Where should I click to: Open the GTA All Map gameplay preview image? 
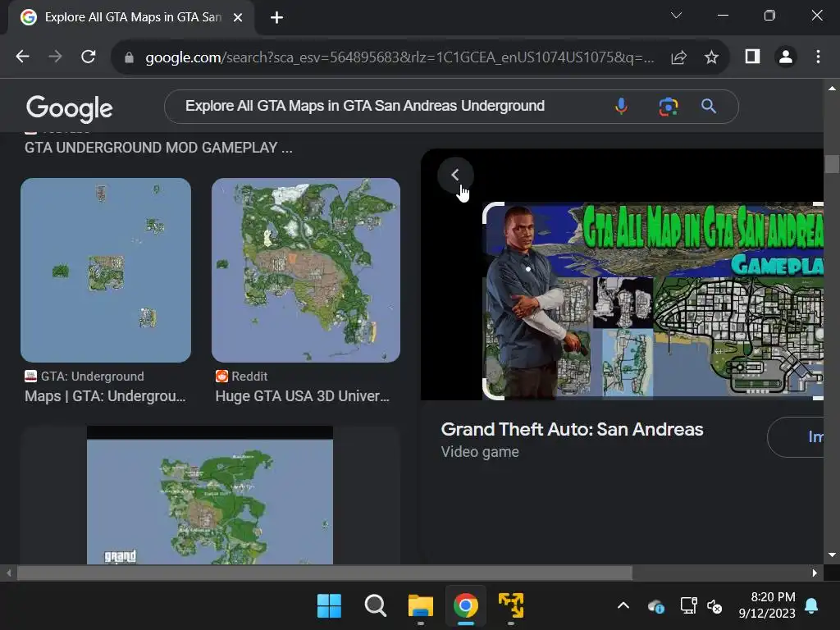[652, 300]
